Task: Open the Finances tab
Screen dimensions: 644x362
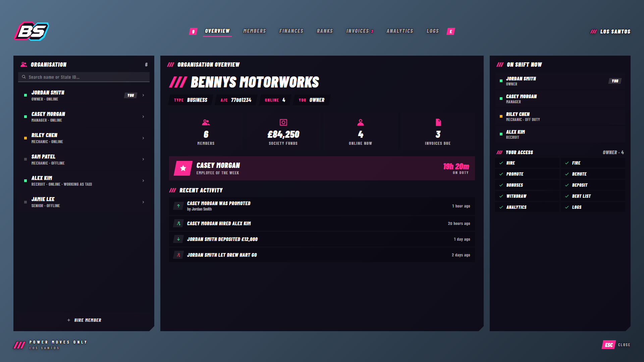Action: [291, 31]
